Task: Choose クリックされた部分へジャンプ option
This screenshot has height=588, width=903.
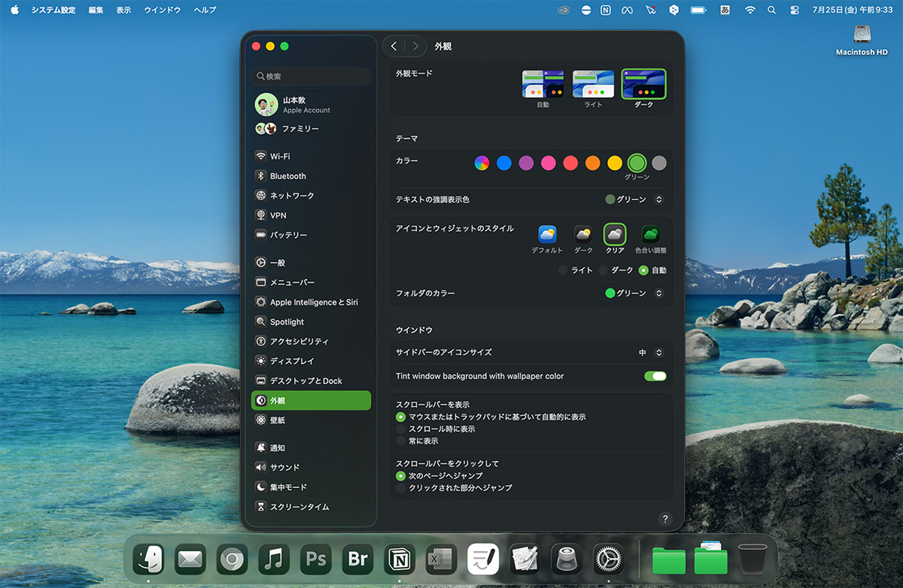Action: click(x=401, y=488)
